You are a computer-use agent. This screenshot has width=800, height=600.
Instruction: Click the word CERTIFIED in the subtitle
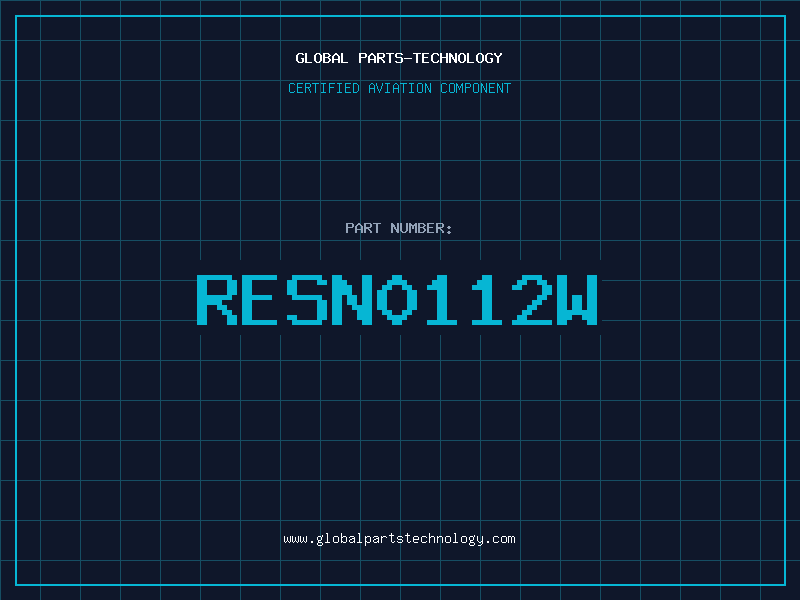pyautogui.click(x=324, y=88)
